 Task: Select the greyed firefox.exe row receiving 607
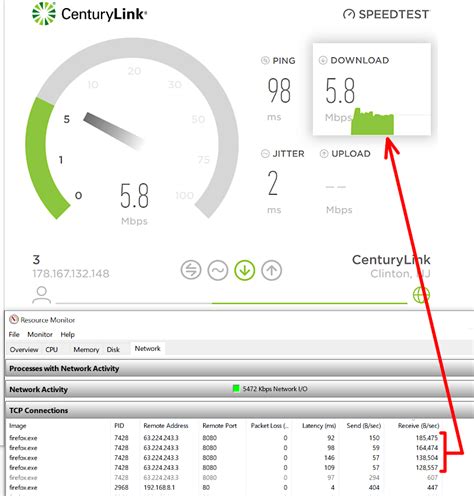[x=224, y=478]
